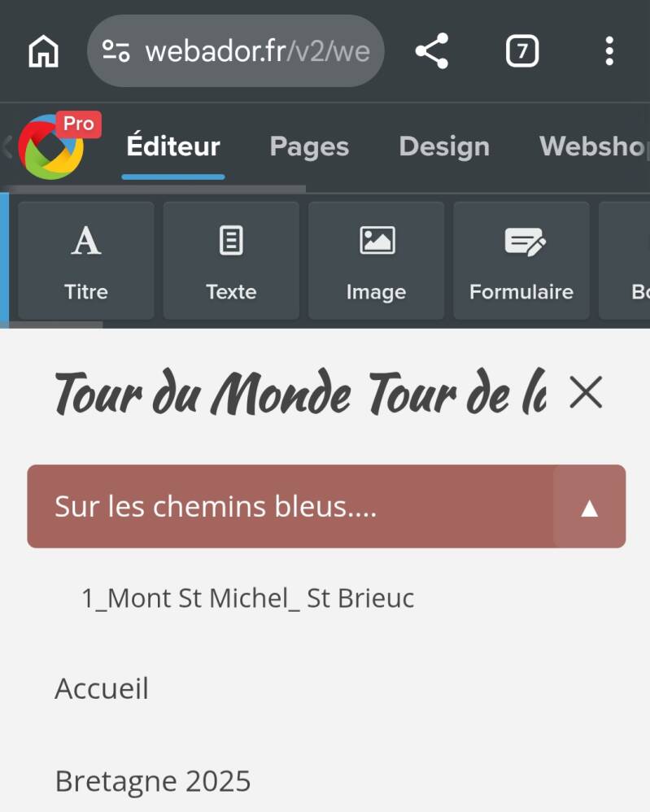Open the Sur les chemins bleus menu item

[216, 507]
